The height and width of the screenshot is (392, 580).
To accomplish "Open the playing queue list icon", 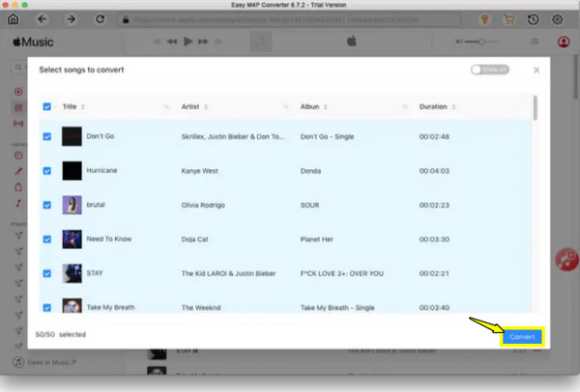I will click(x=535, y=42).
